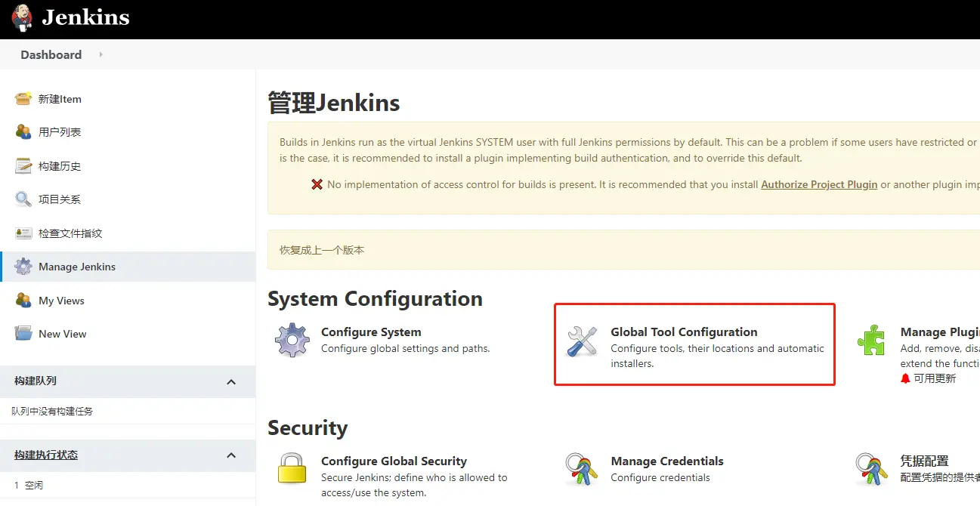This screenshot has height=506, width=980.
Task: Click the 新建Item sidebar icon
Action: [23, 99]
